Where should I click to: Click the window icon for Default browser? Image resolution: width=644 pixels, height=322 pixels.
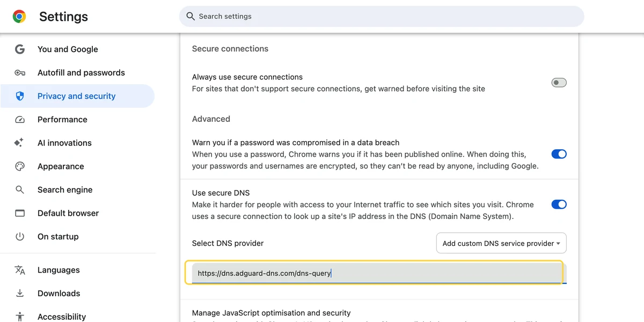pos(20,213)
